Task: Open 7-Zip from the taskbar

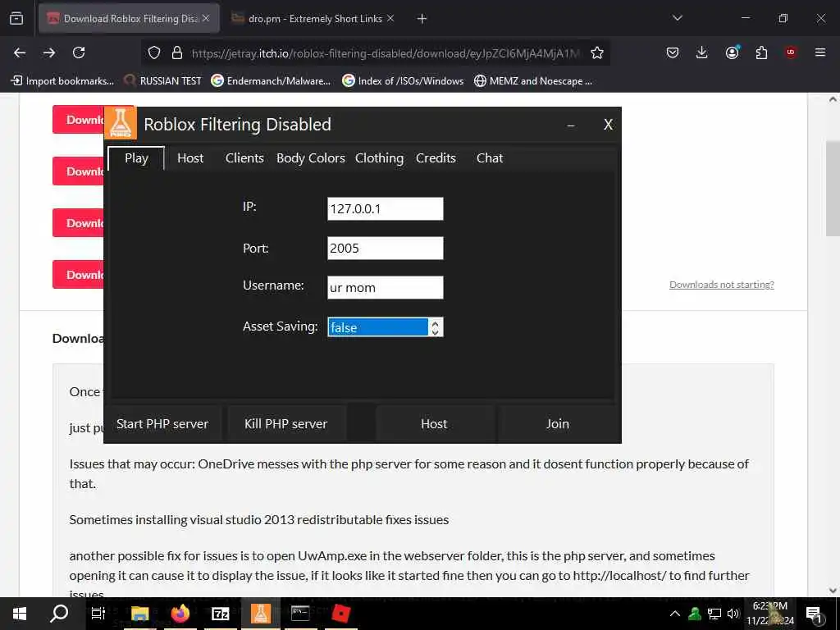Action: 221,614
